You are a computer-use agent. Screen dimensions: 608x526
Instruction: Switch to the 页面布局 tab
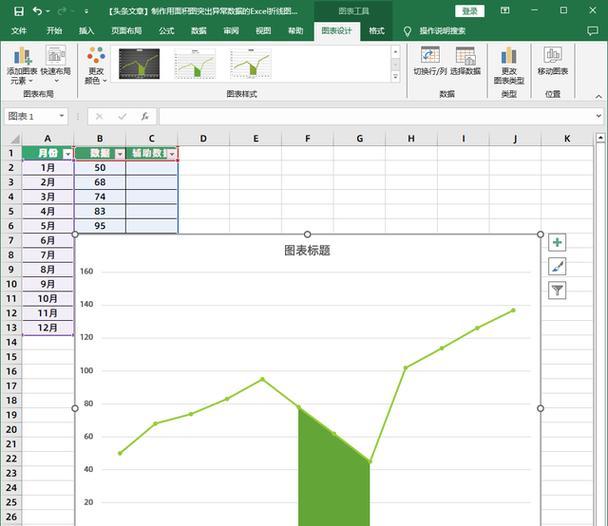[x=126, y=31]
